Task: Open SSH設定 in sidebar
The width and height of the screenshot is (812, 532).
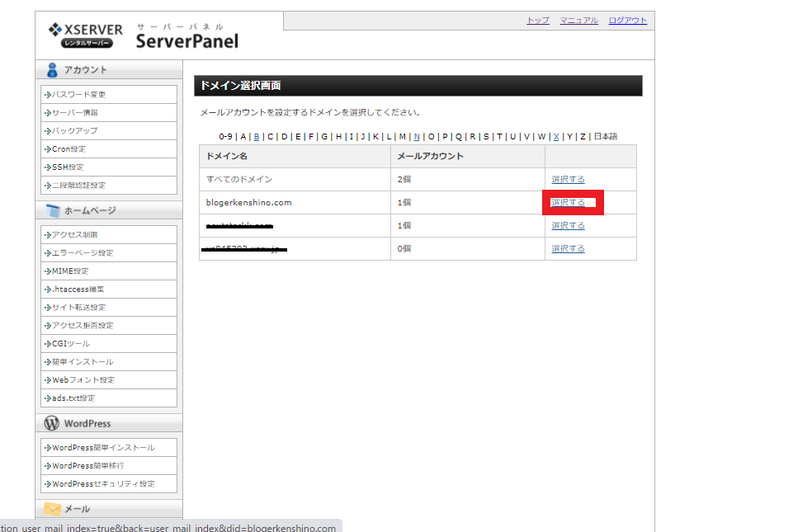Action: 68,167
